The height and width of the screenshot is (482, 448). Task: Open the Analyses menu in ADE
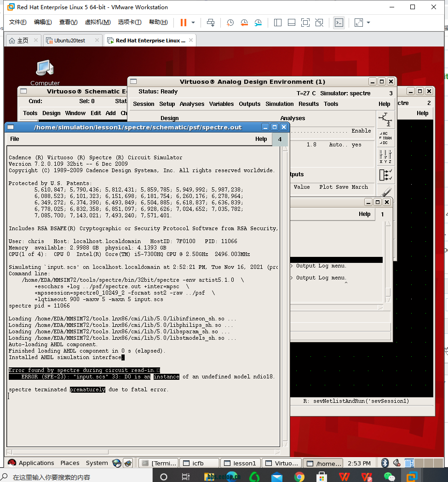click(x=192, y=104)
